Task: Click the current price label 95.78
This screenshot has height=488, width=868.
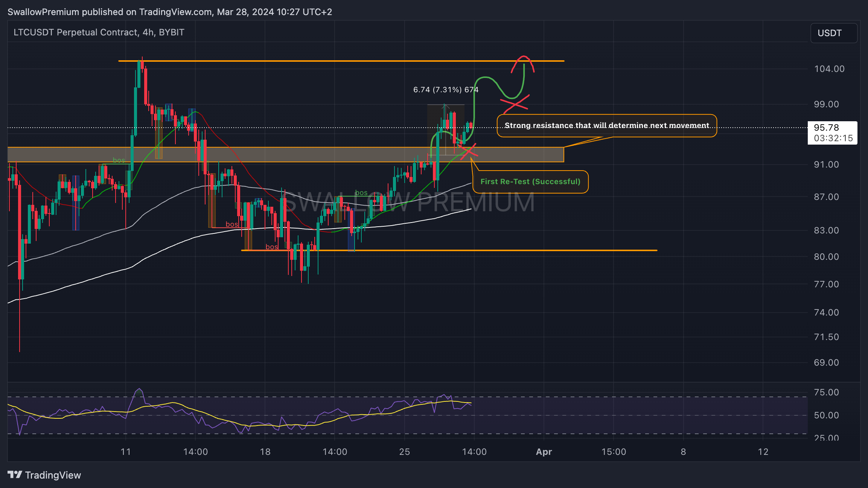Action: click(827, 128)
